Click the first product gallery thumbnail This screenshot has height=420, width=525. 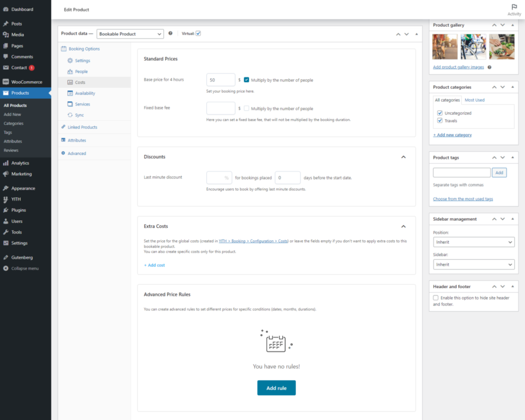click(x=445, y=47)
